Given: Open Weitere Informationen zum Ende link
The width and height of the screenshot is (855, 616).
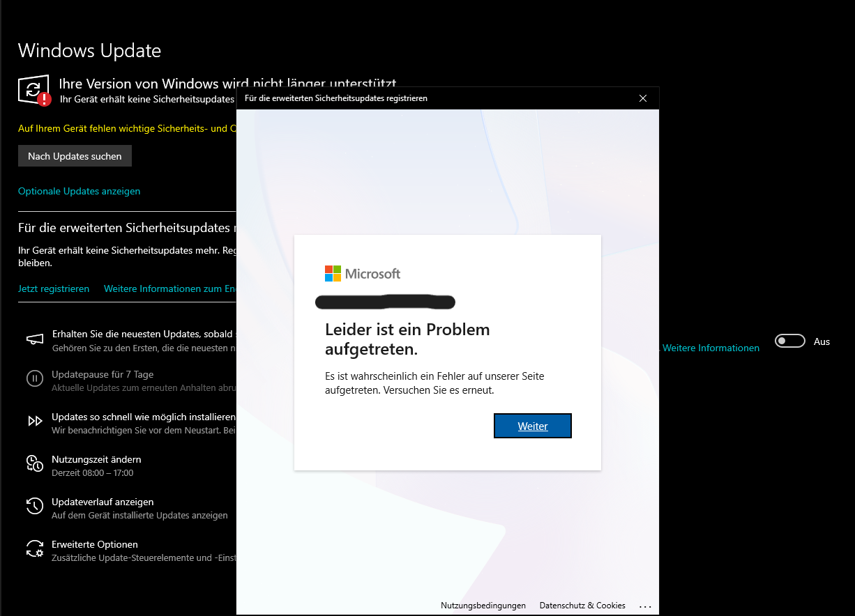Looking at the screenshot, I should 170,288.
